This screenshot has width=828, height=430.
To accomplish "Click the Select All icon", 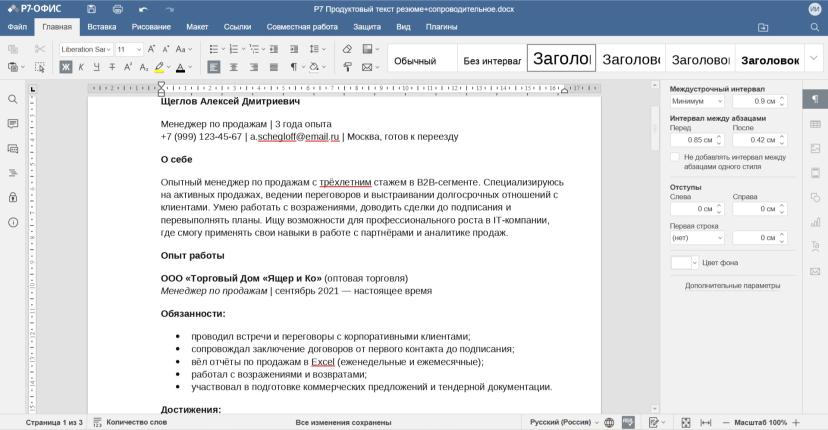I will tap(40, 67).
